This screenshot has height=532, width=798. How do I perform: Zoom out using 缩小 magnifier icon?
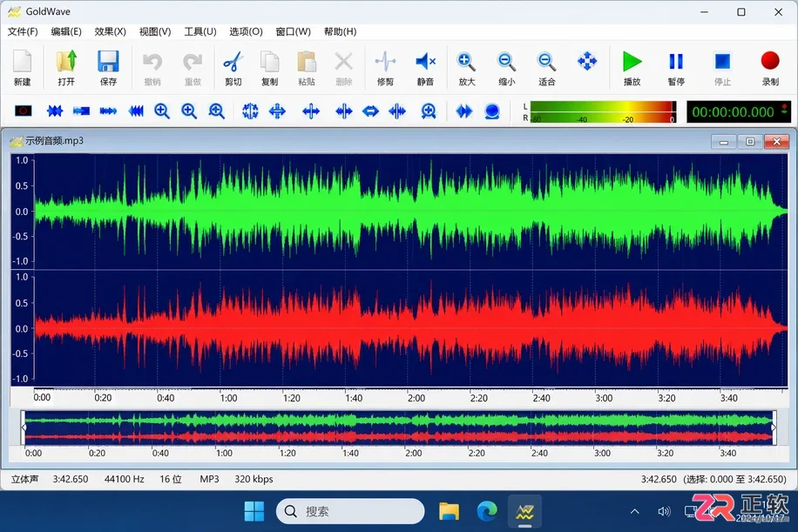click(506, 68)
